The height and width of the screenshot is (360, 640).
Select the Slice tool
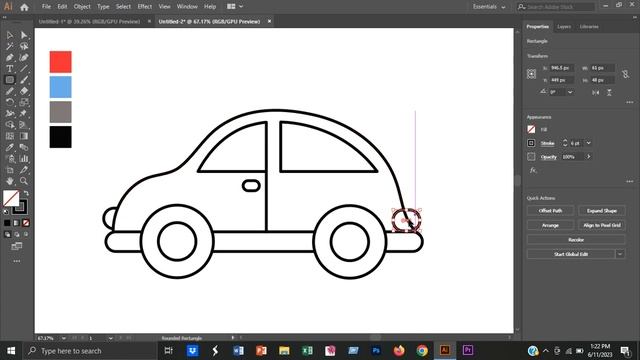[24, 170]
